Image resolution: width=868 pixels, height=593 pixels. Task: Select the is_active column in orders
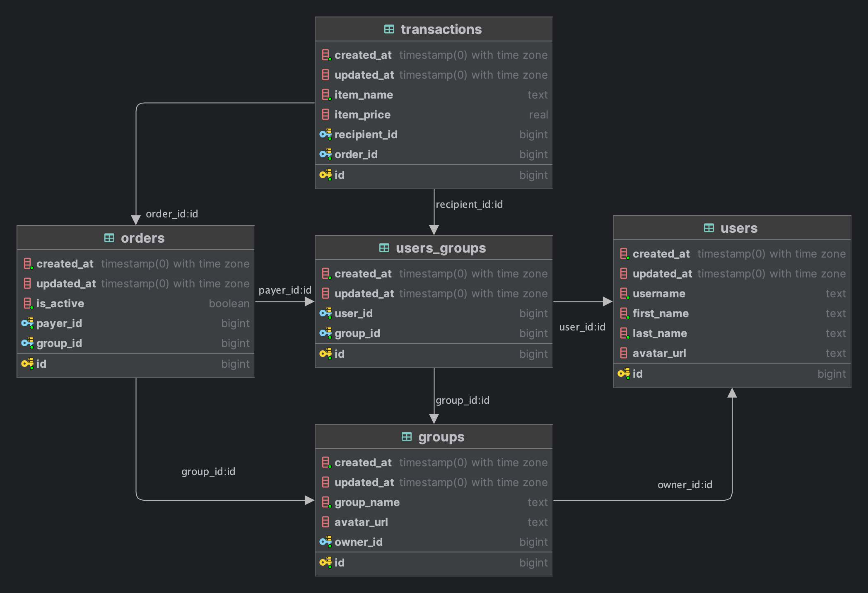pyautogui.click(x=60, y=304)
